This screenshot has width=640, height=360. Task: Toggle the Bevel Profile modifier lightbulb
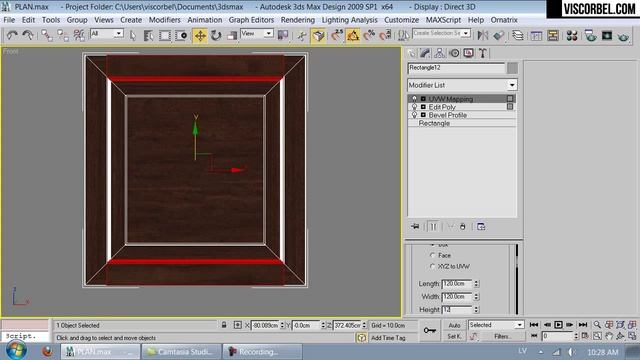point(414,115)
